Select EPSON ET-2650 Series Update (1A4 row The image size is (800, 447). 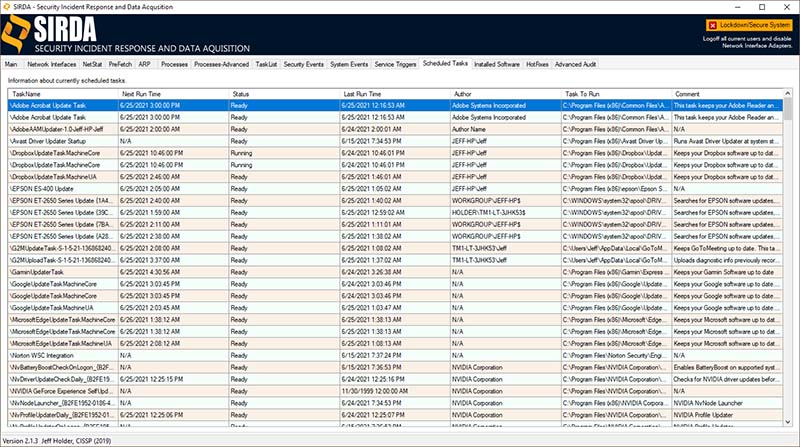click(x=395, y=201)
